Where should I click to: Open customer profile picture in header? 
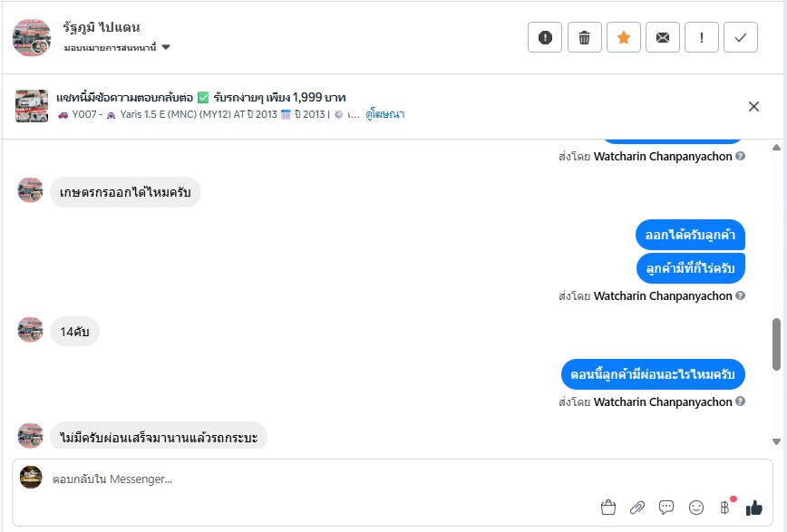pos(32,37)
